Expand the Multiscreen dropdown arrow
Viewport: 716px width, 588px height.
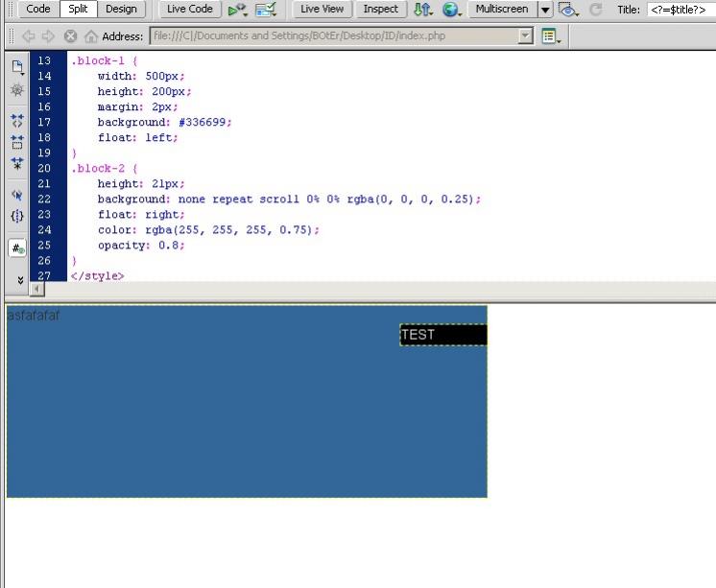[545, 10]
